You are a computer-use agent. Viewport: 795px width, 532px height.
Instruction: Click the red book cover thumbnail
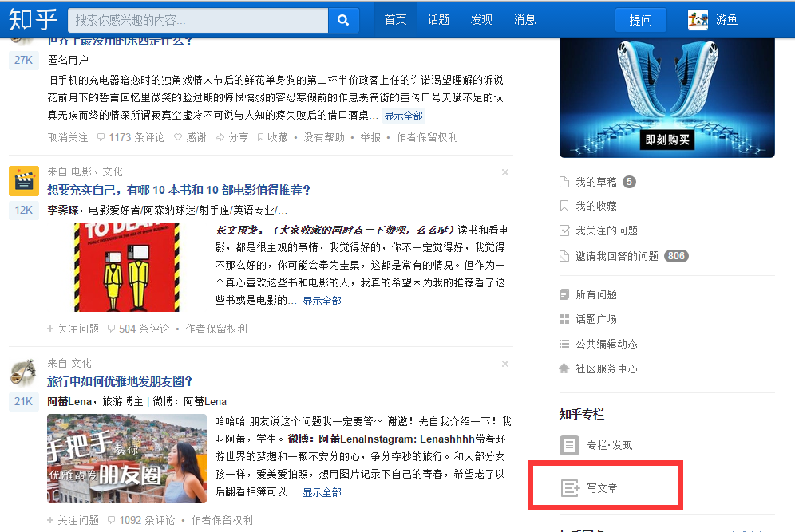click(x=127, y=267)
